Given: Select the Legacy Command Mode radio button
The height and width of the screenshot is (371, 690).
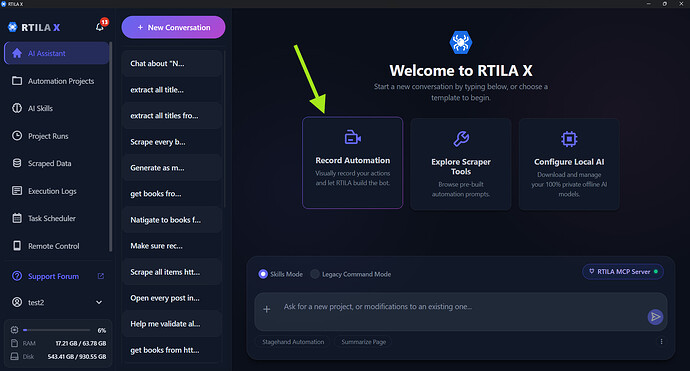Looking at the screenshot, I should point(315,274).
